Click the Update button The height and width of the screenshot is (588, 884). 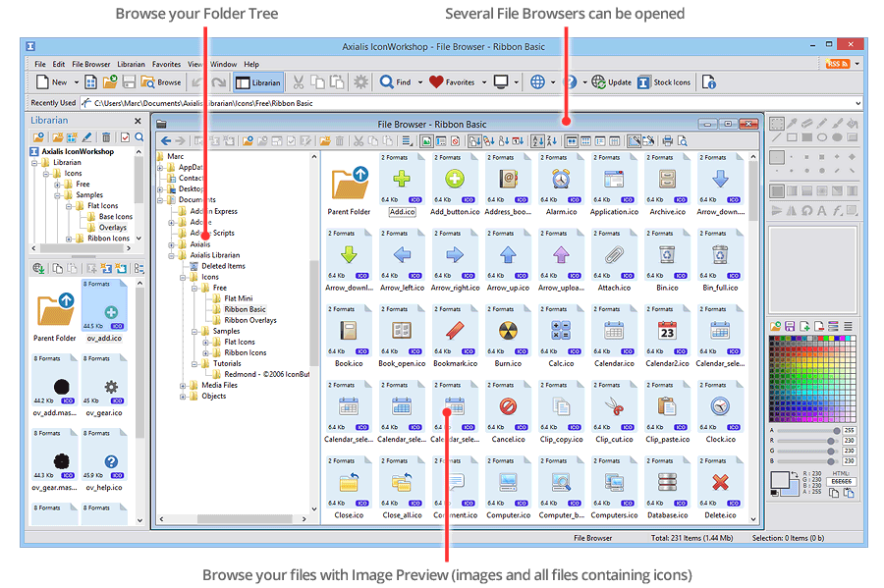pos(612,82)
